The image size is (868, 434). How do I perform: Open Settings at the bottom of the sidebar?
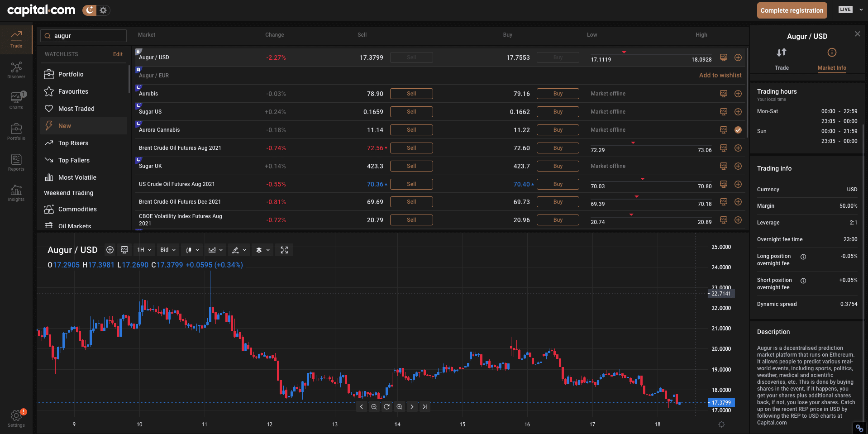(x=16, y=419)
